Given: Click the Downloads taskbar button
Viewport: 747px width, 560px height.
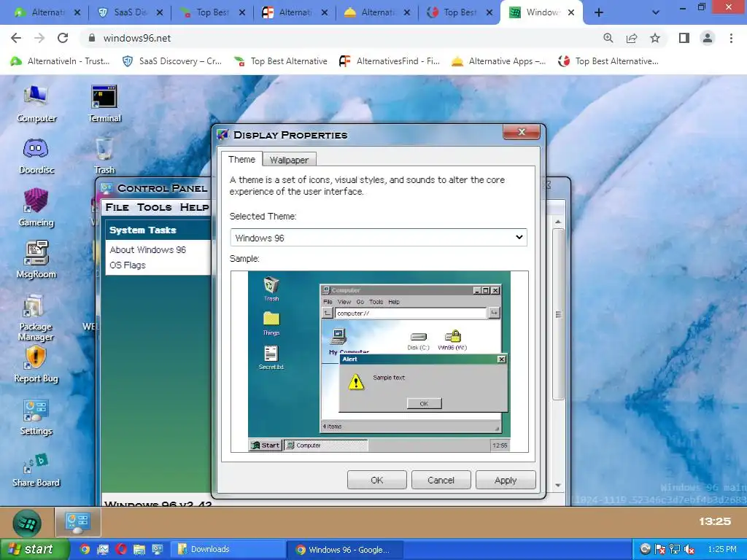Looking at the screenshot, I should point(228,549).
